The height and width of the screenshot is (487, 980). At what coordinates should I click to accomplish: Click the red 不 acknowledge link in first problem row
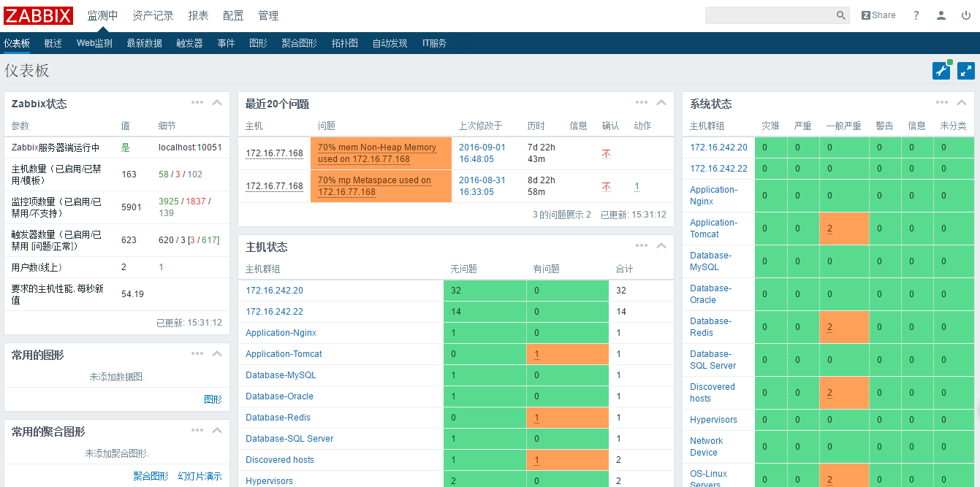pyautogui.click(x=606, y=154)
